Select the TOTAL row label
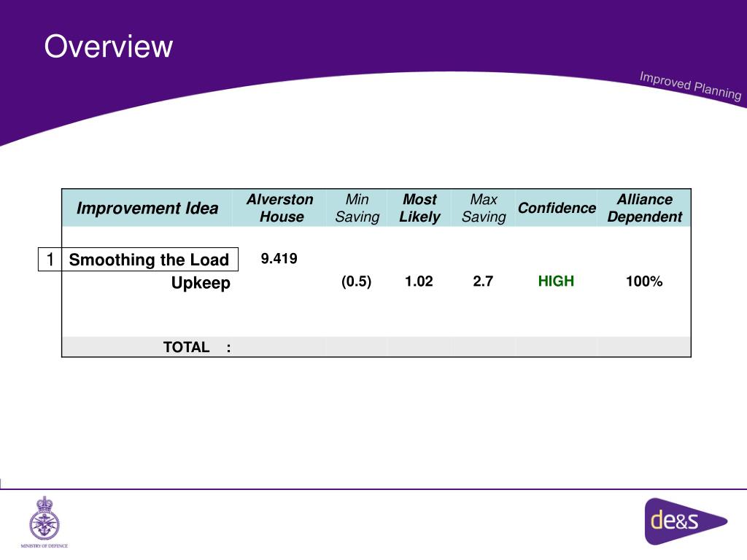This screenshot has width=747, height=560. pos(197,347)
